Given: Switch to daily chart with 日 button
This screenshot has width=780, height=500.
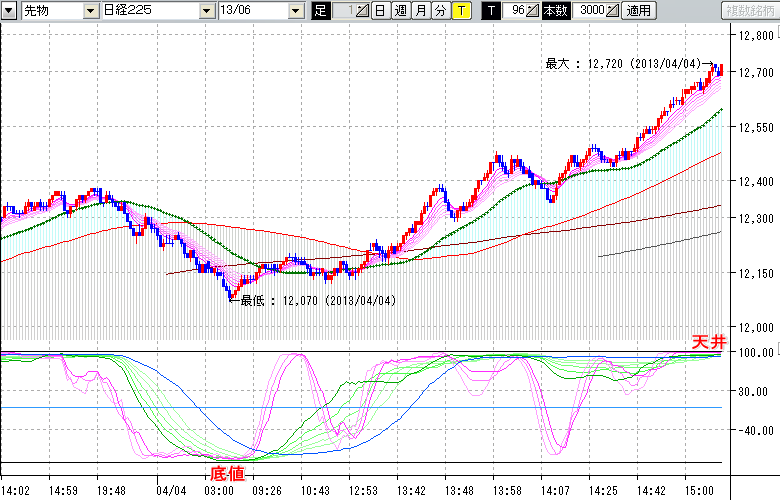Looking at the screenshot, I should 381,11.
